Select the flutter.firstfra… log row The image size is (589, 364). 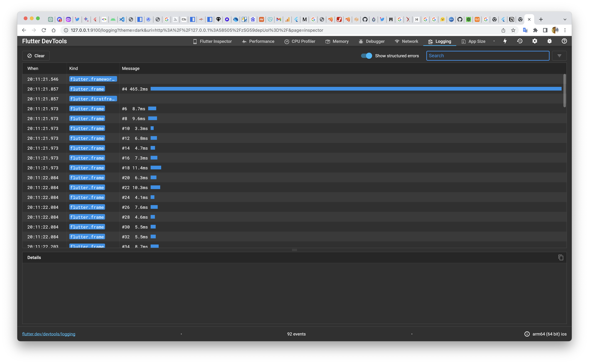(x=293, y=99)
